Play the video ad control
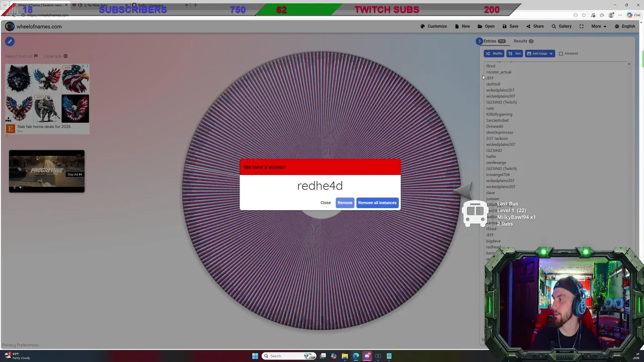Viewport: 644px width, 362px height. click(x=15, y=188)
